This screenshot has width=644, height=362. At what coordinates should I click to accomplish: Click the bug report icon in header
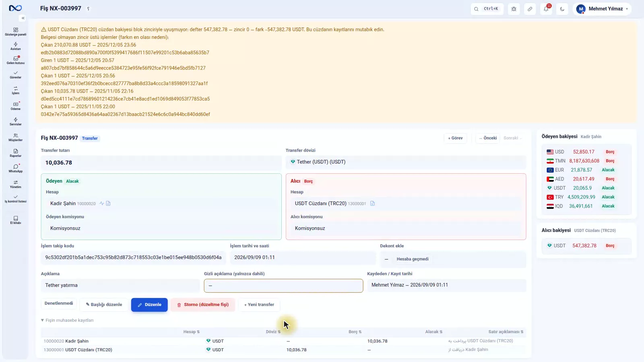click(x=514, y=9)
